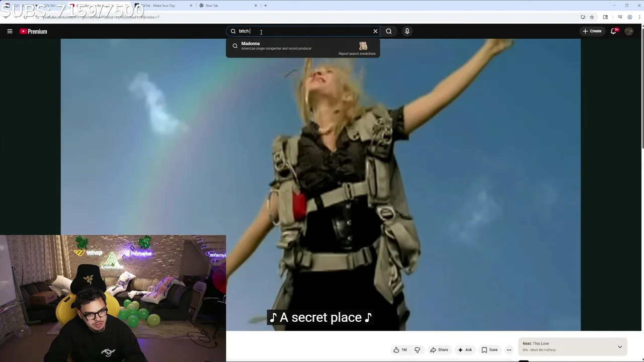This screenshot has width=644, height=362.
Task: Dislike the video
Action: pyautogui.click(x=417, y=350)
